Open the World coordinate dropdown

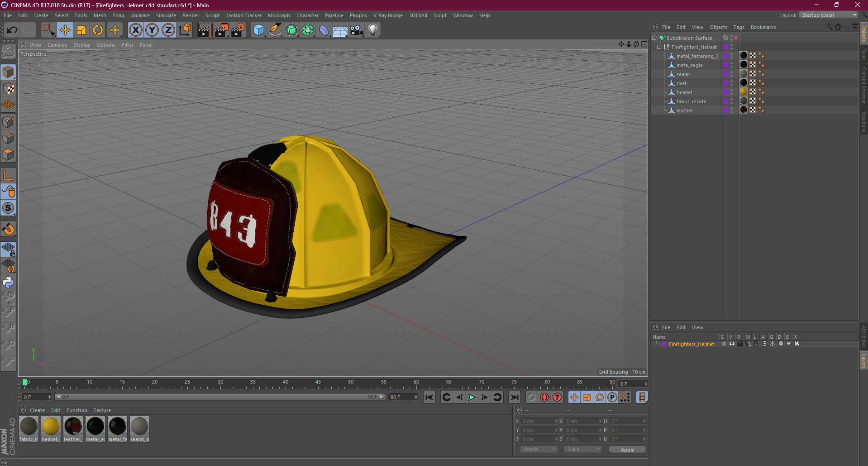coord(539,449)
